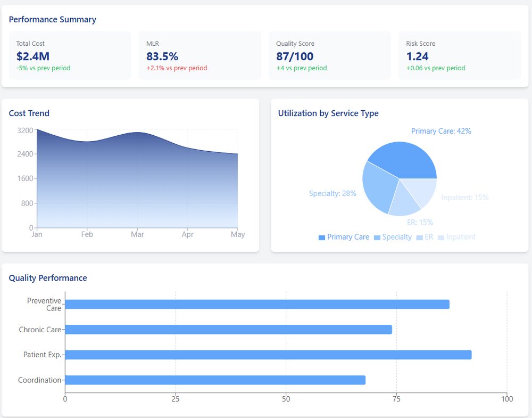
Task: Click the Specialty legend color swatch
Action: (x=377, y=237)
